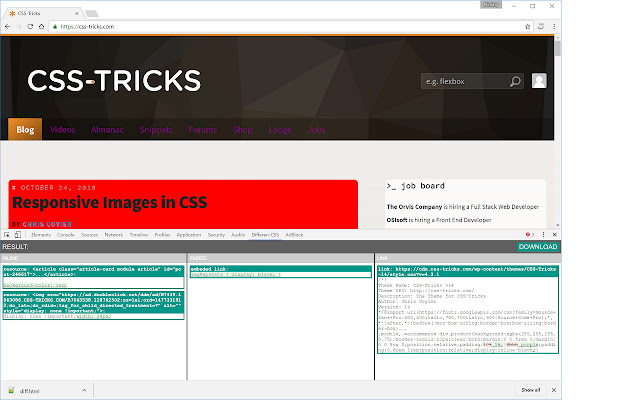This screenshot has width=640, height=400.
Task: Open the Snippets navigation link
Action: (156, 130)
